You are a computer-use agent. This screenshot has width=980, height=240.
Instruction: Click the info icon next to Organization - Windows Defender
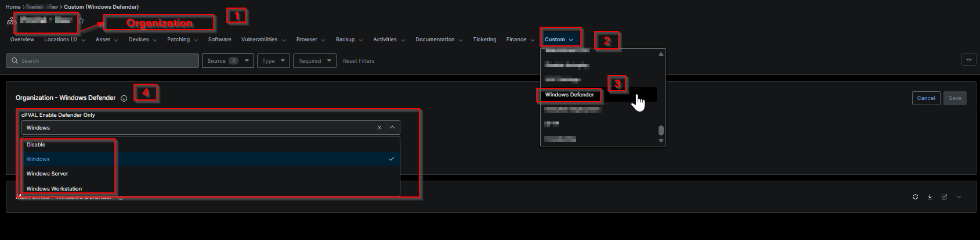[124, 98]
